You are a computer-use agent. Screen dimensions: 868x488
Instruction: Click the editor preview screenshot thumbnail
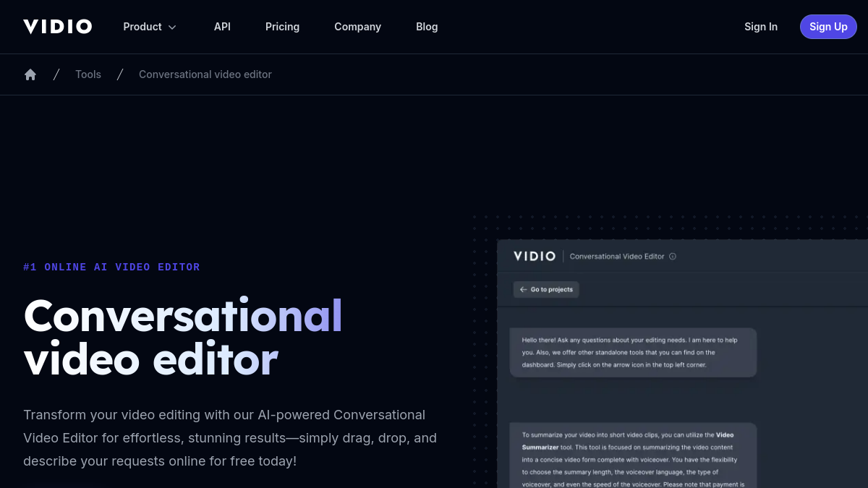[682, 364]
